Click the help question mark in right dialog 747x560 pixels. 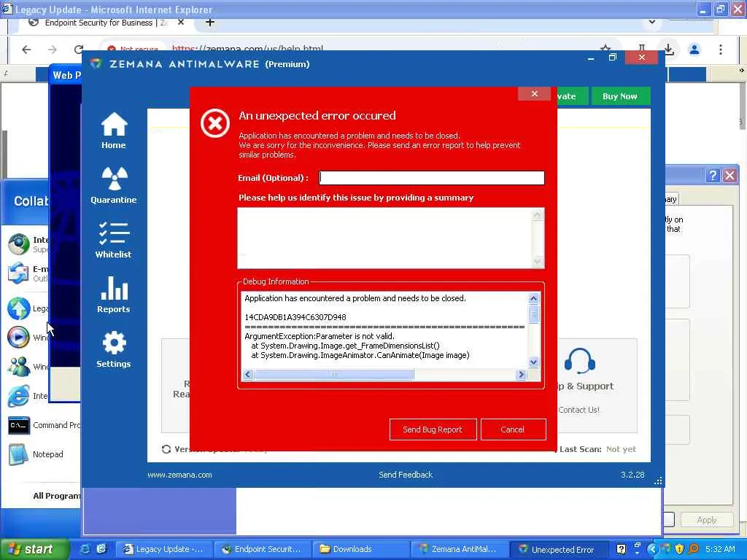point(712,176)
